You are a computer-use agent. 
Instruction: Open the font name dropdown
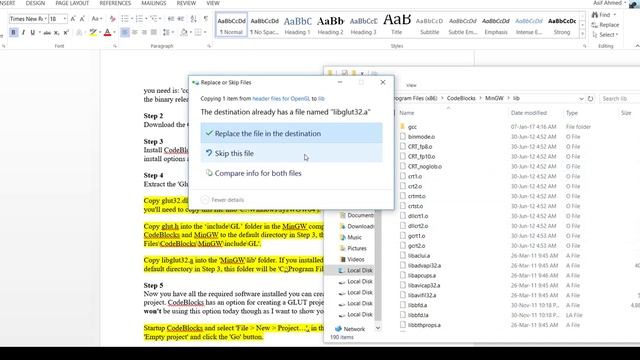click(45, 19)
